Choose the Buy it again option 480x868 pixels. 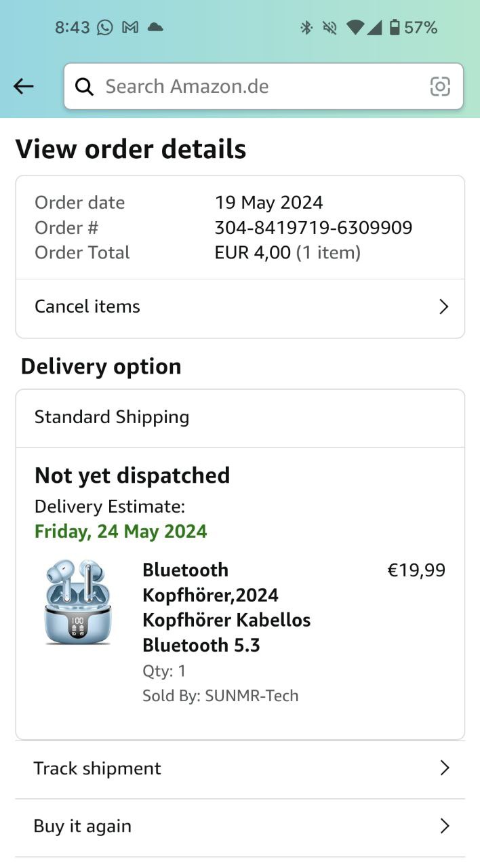click(x=83, y=826)
